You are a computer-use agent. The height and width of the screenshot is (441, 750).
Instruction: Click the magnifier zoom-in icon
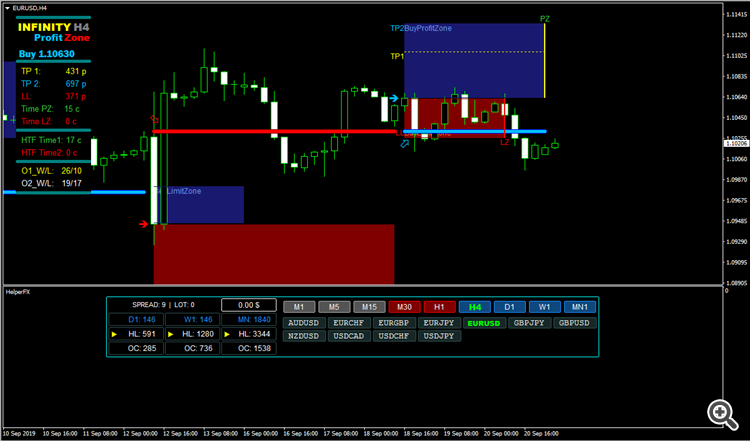point(723,415)
